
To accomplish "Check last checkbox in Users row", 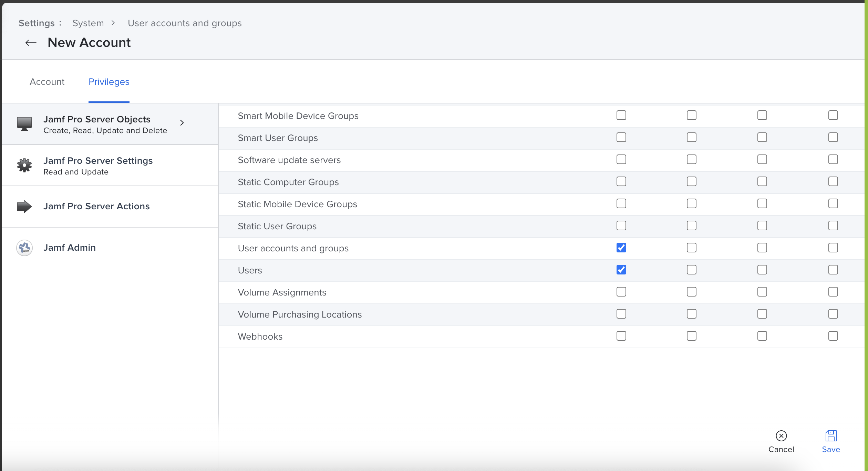I will (833, 270).
